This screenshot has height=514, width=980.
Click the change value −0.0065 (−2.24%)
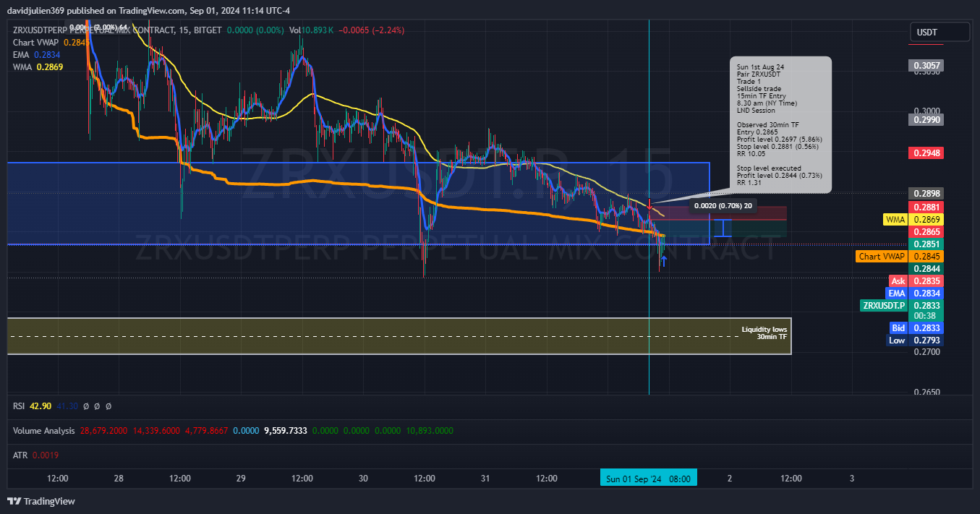(x=371, y=30)
